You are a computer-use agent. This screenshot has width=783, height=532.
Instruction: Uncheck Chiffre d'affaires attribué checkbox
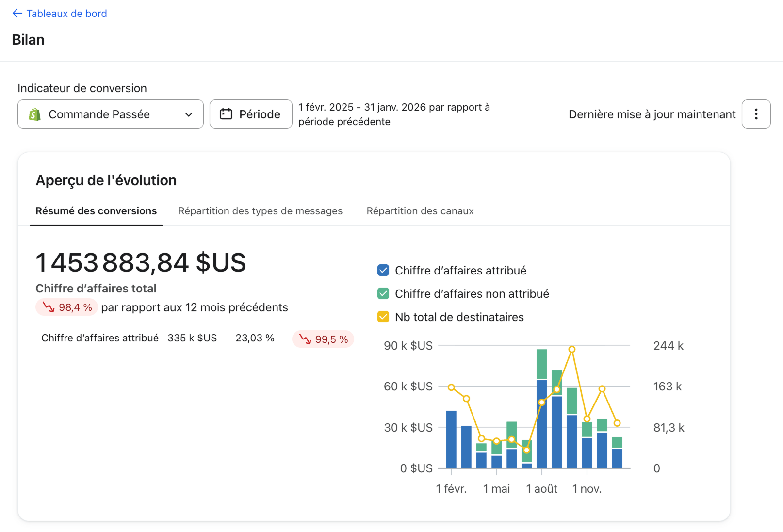click(383, 270)
